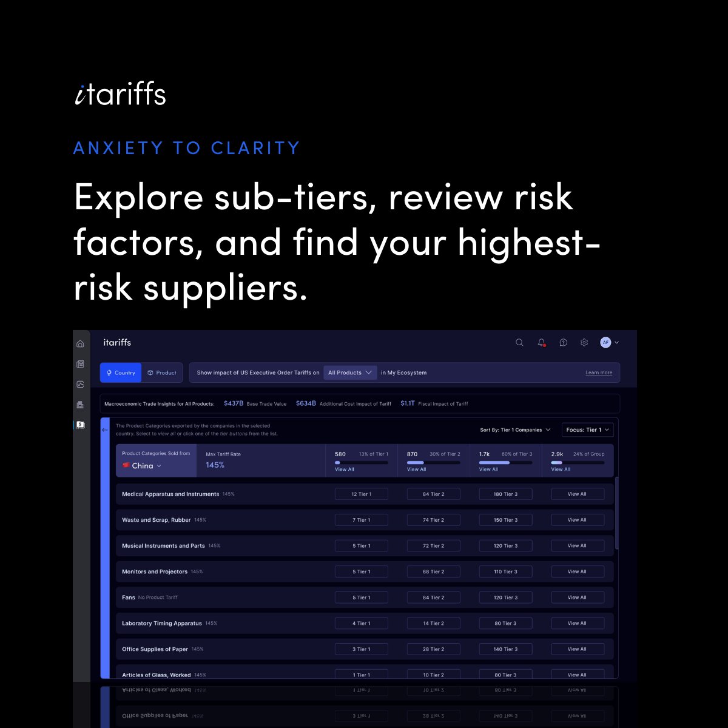Select the tariffs dollar sidebar icon

(x=80, y=425)
